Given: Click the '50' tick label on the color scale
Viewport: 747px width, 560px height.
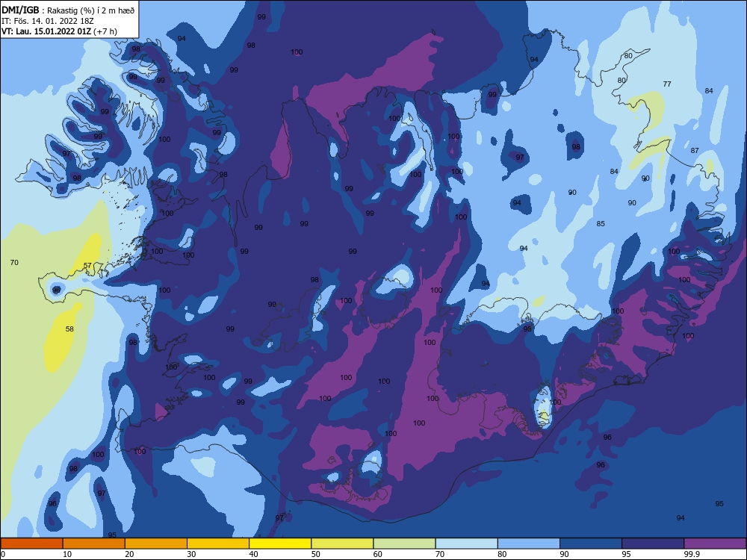Looking at the screenshot, I should (x=316, y=554).
